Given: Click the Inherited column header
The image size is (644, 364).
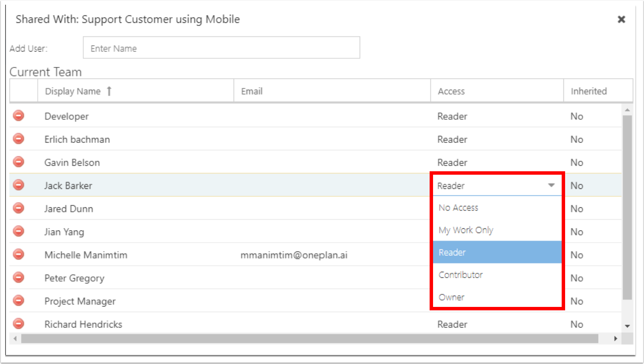Looking at the screenshot, I should 598,91.
